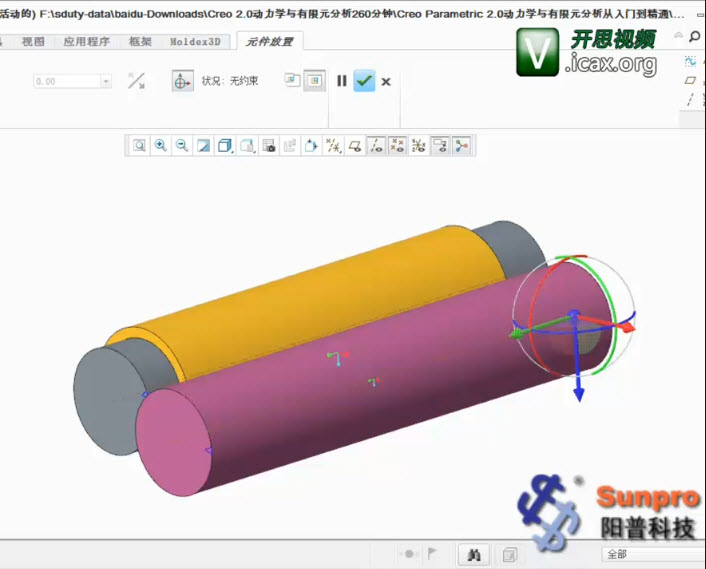Click the greyed appearance layers icon
Image resolution: width=706 pixels, height=569 pixels.
click(290, 145)
